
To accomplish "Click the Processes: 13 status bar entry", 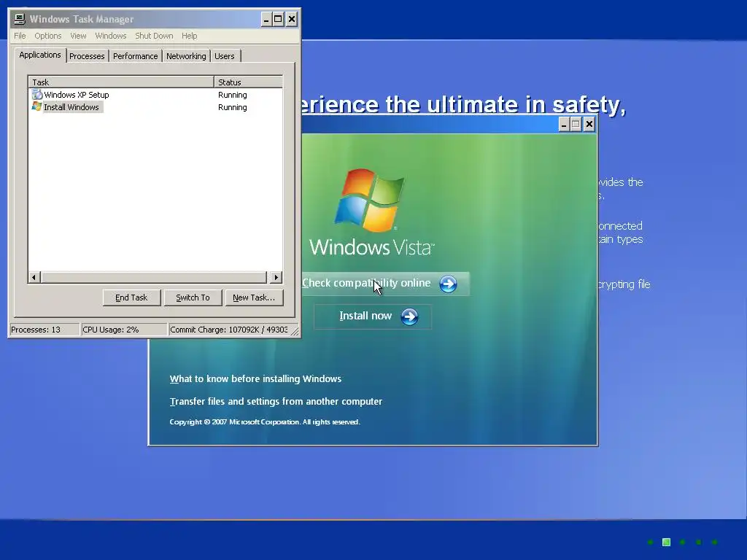I will point(44,330).
